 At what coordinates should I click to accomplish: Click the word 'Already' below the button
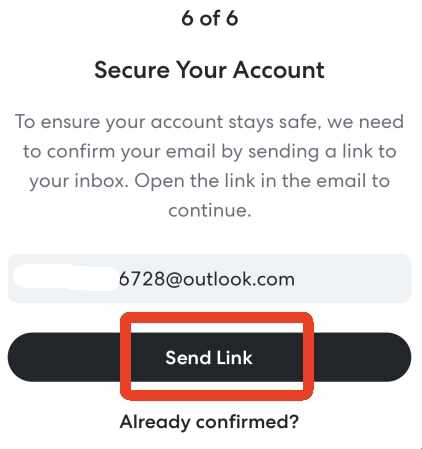point(155,423)
